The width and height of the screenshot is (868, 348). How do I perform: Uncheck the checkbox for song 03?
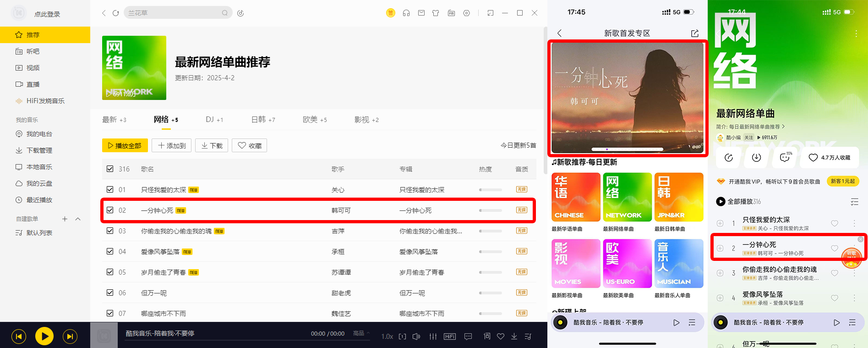110,231
